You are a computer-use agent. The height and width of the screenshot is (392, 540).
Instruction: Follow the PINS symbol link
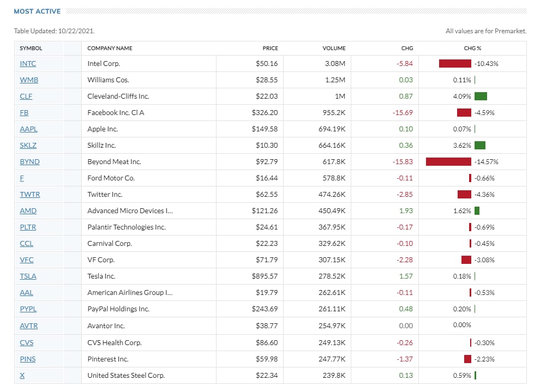28,359
